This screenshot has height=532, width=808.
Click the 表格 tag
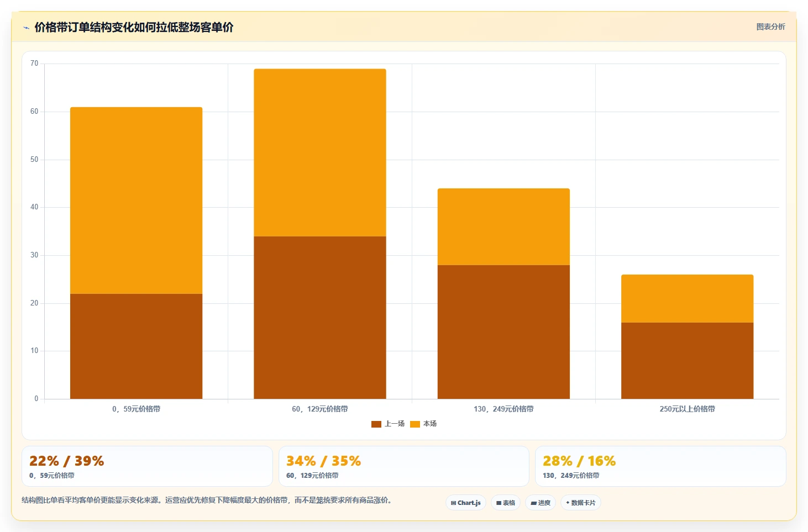click(506, 503)
